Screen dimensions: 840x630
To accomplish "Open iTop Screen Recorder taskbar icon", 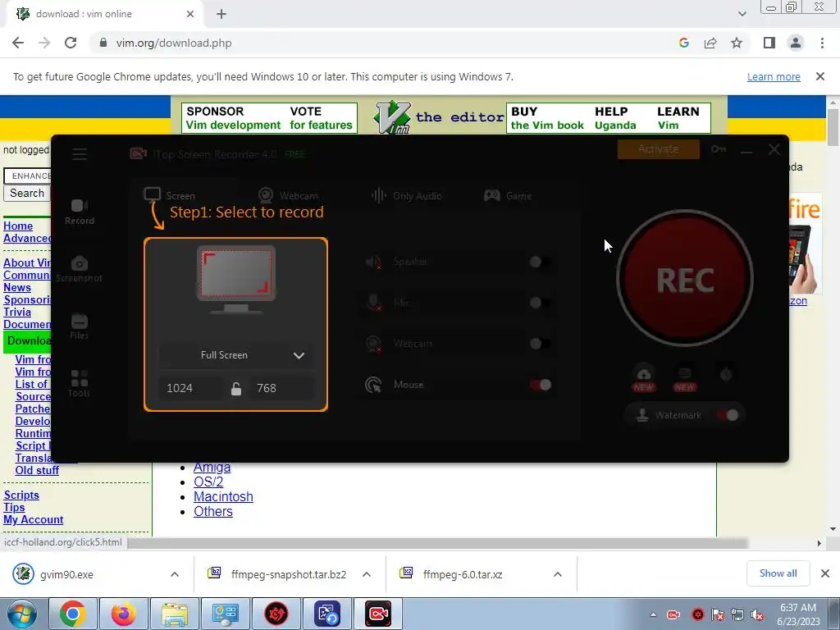I will [x=378, y=614].
